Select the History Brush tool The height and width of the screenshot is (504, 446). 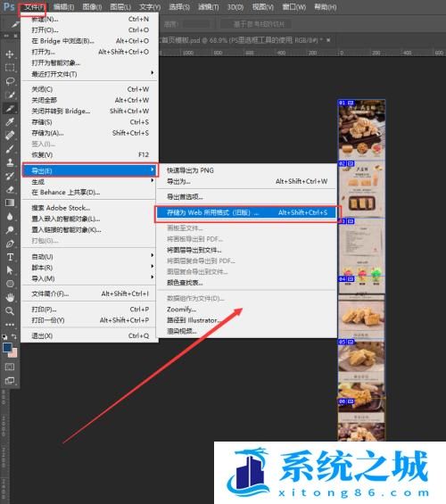pyautogui.click(x=10, y=176)
